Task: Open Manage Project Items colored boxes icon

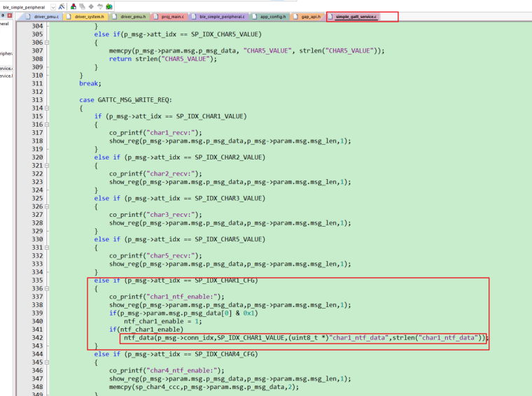Action: tap(73, 6)
